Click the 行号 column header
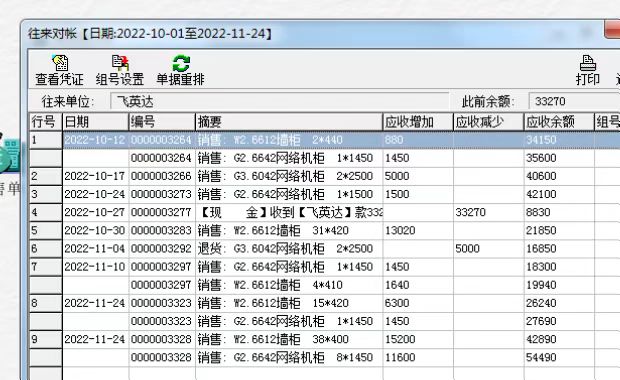 [x=46, y=122]
